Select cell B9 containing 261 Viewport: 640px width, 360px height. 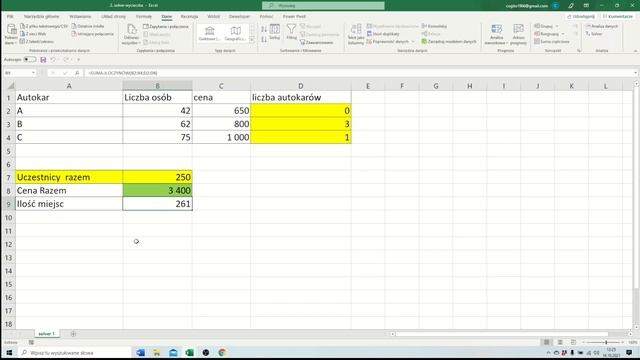158,204
